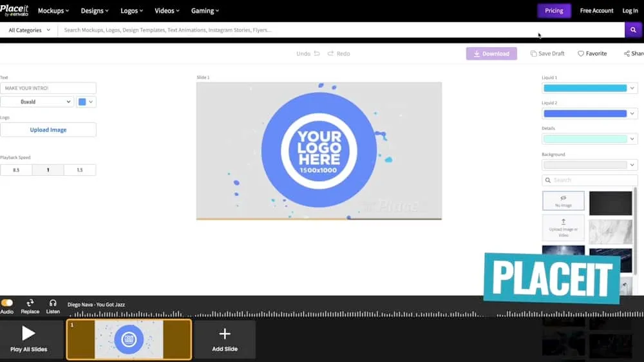Expand the All Categories dropdown
This screenshot has width=644, height=362.
pos(29,30)
